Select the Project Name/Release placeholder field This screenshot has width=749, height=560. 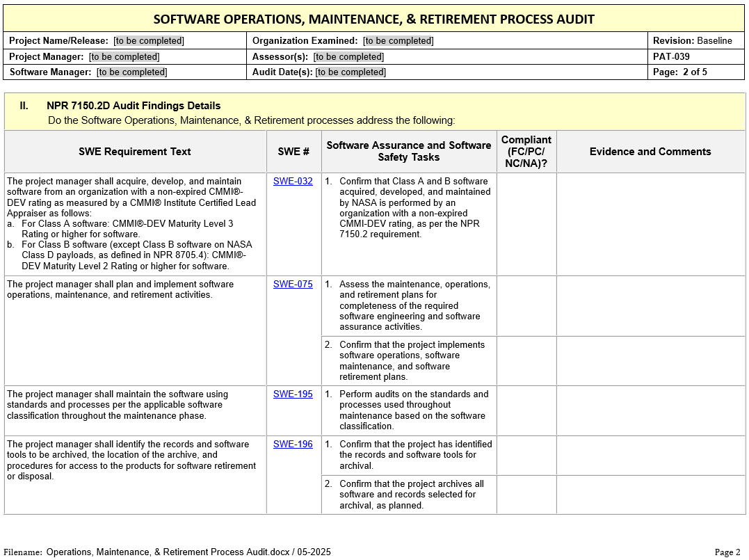149,41
